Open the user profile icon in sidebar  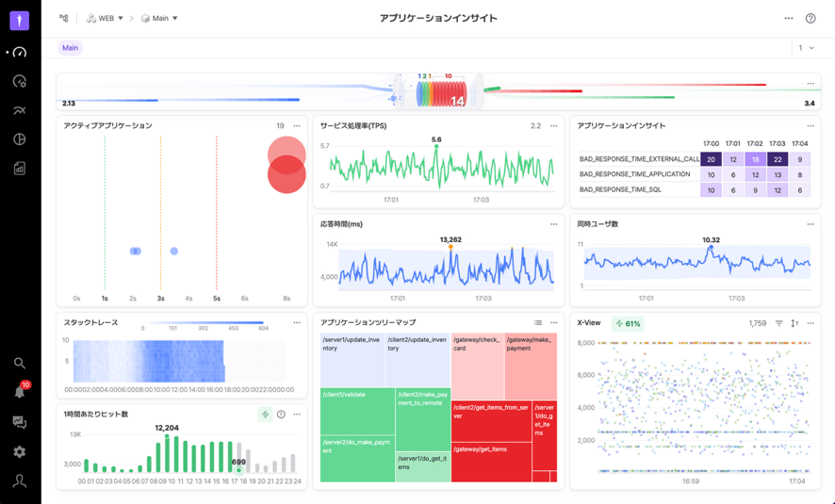(x=19, y=480)
